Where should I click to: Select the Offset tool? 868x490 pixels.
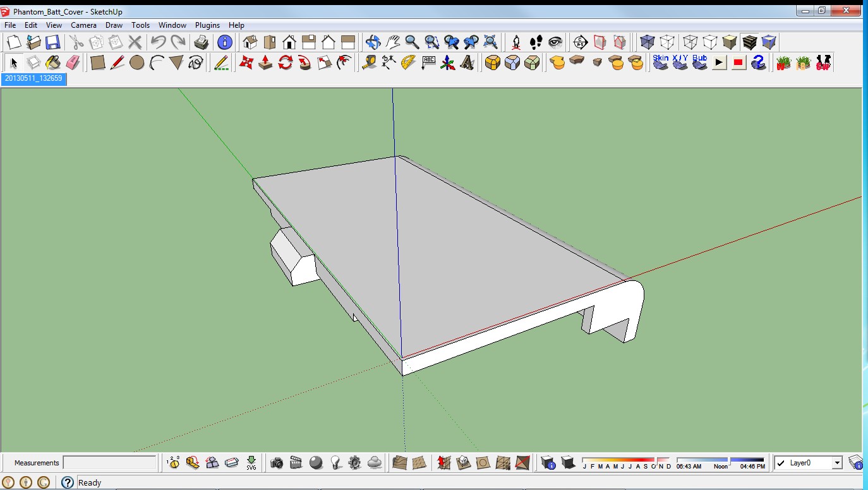(x=344, y=63)
